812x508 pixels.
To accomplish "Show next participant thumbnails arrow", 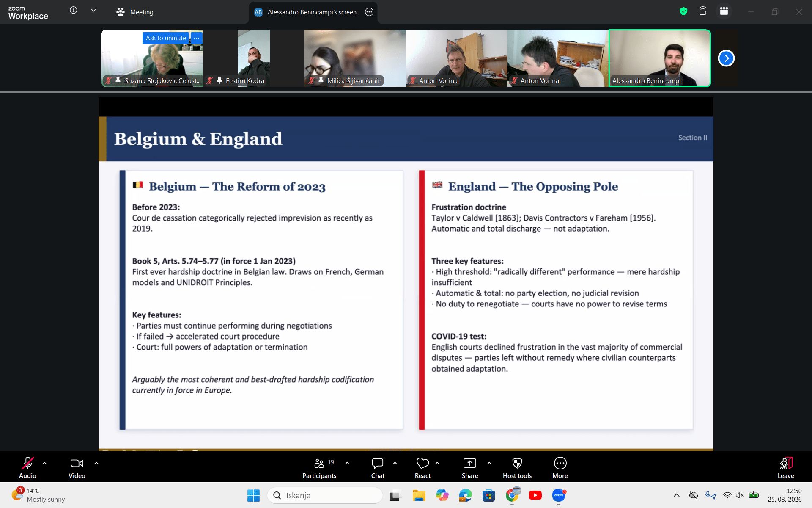I will click(x=726, y=58).
